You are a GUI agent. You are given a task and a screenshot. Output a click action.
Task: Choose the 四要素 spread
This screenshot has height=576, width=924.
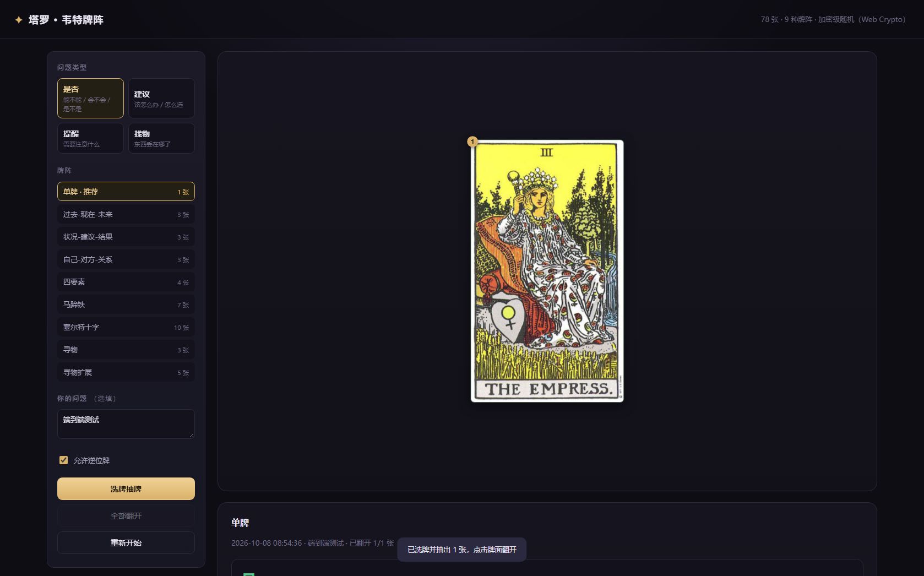tap(126, 282)
